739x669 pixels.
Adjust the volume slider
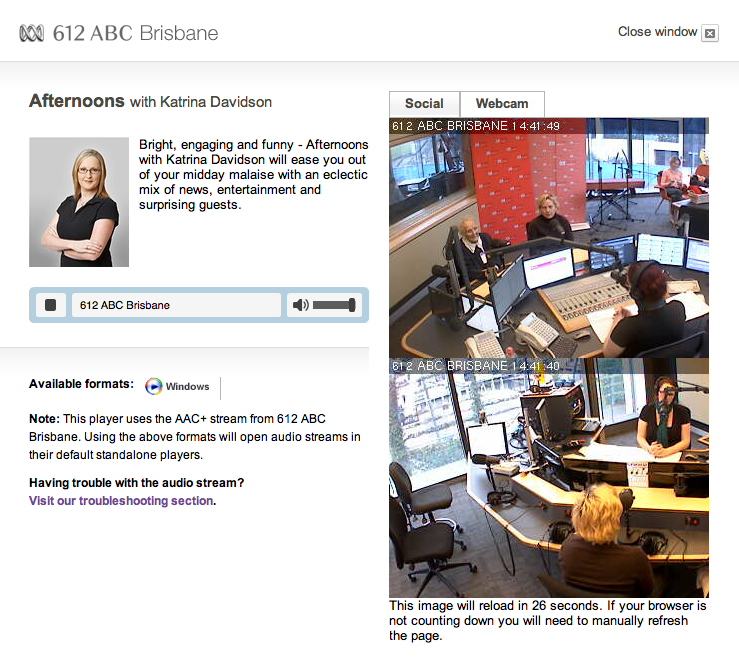point(334,305)
